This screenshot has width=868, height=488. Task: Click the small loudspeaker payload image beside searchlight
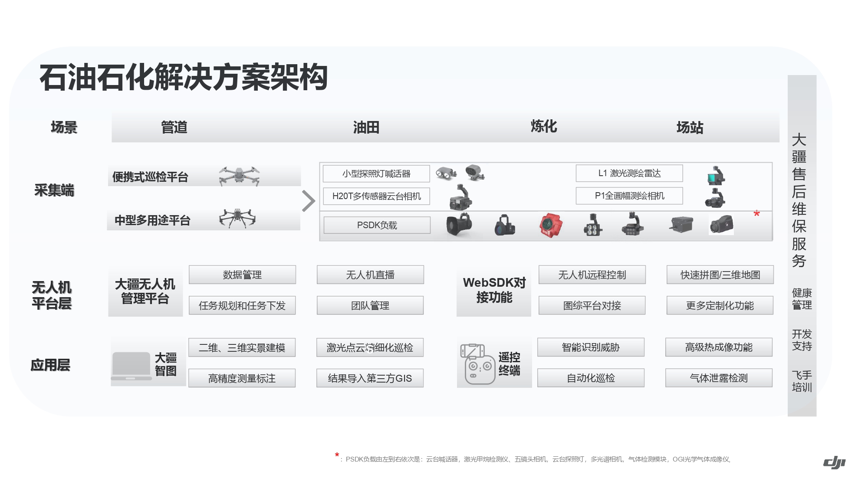pyautogui.click(x=475, y=172)
